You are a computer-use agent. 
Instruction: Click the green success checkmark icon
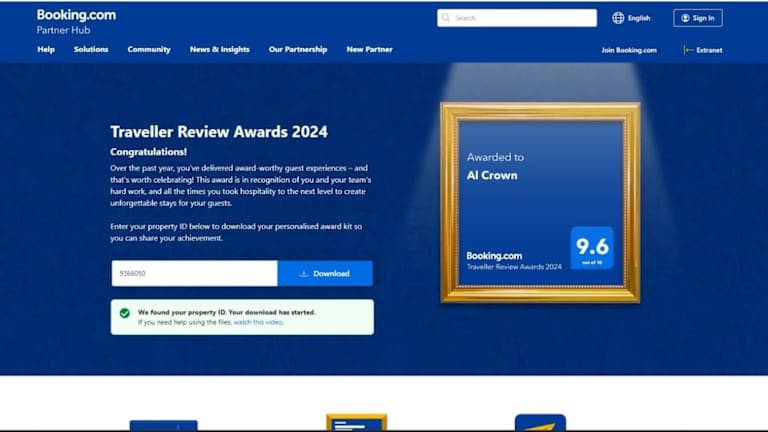124,313
